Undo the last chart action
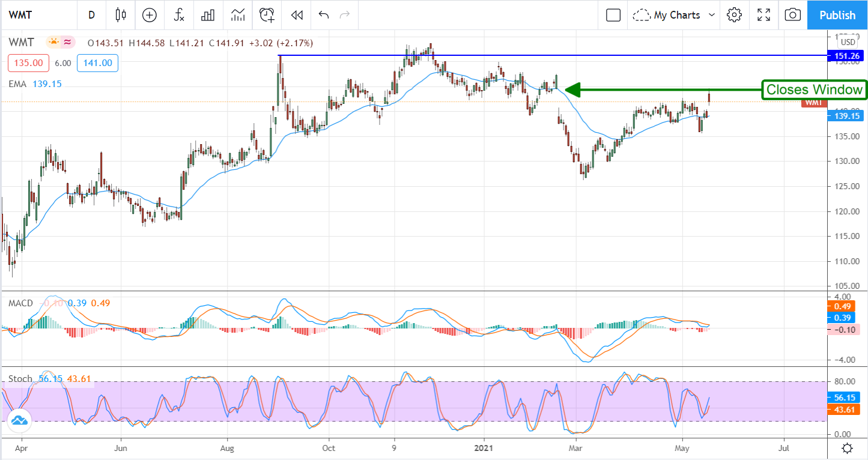The image size is (868, 460). pyautogui.click(x=324, y=15)
